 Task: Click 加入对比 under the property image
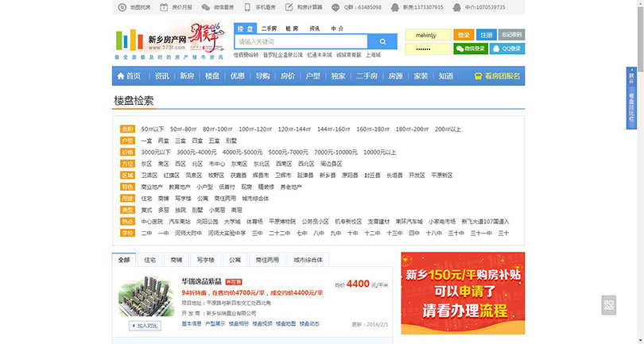pyautogui.click(x=146, y=325)
